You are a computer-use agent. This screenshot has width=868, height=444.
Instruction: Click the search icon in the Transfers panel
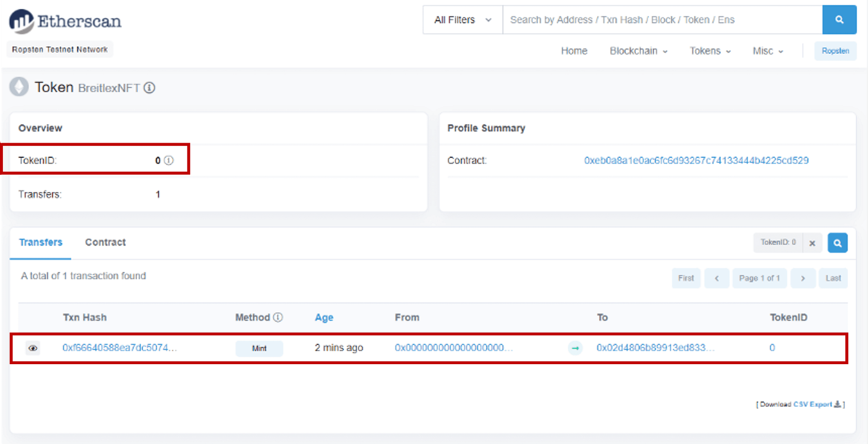[837, 243]
